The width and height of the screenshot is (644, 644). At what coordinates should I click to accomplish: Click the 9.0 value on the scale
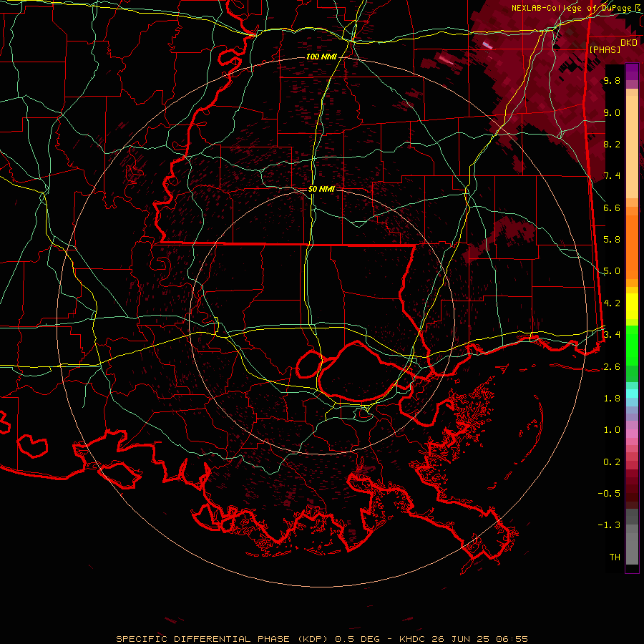tap(612, 112)
